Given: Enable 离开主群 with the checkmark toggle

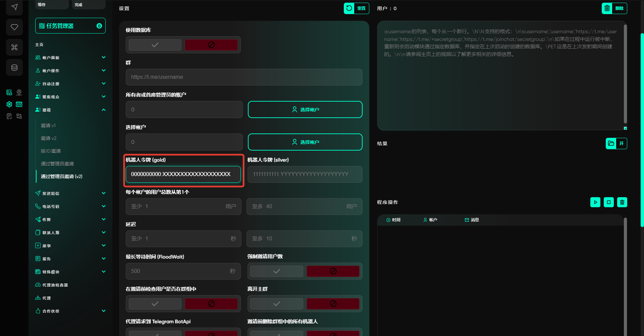Looking at the screenshot, I should coord(276,304).
